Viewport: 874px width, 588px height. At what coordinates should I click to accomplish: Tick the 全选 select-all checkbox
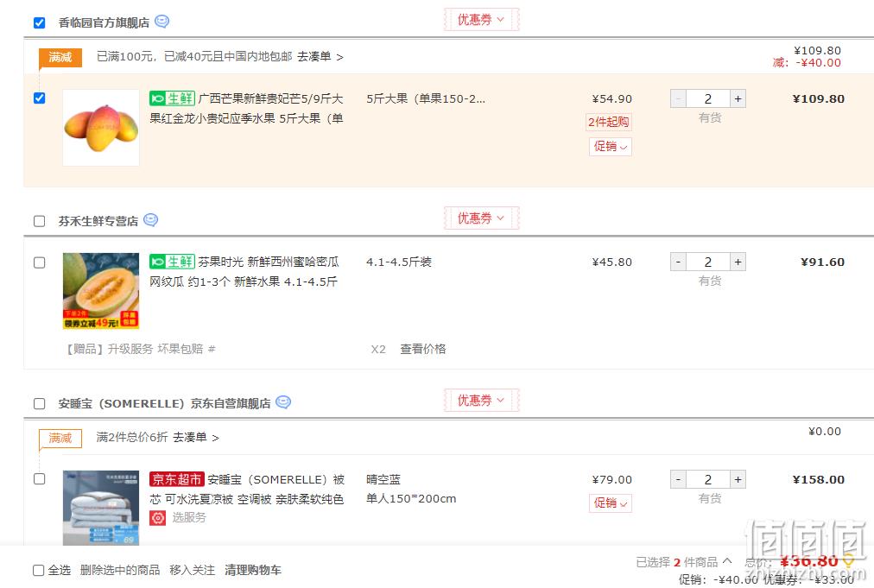click(x=39, y=570)
